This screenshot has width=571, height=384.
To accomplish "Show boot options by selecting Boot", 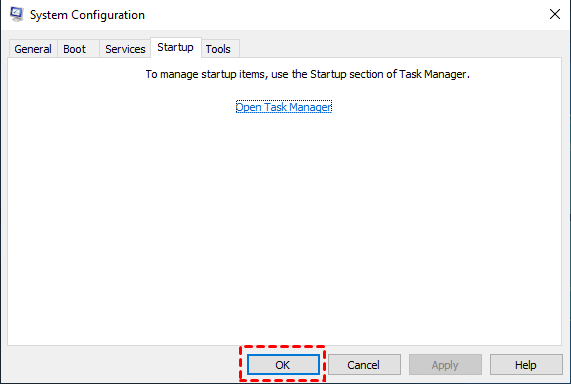I will (74, 49).
